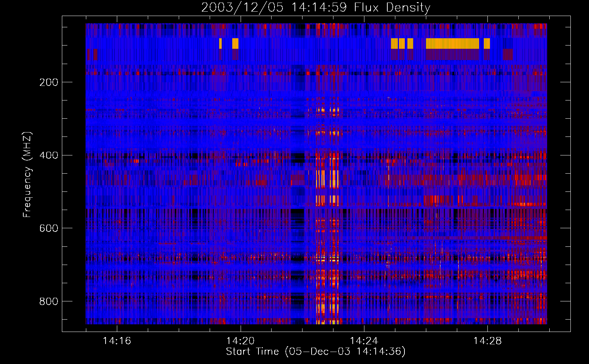Click the 600 frequency tick label
589x364 pixels.
[x=49, y=228]
